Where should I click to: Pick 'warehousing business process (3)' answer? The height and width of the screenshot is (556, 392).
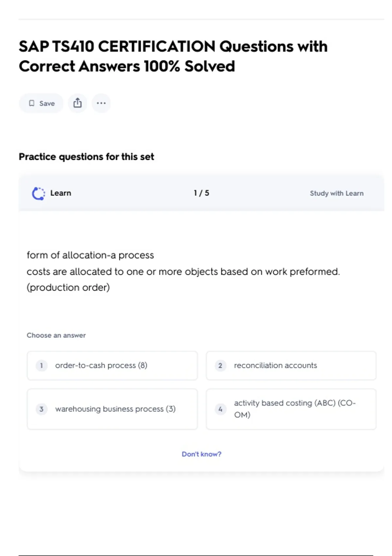tap(112, 409)
